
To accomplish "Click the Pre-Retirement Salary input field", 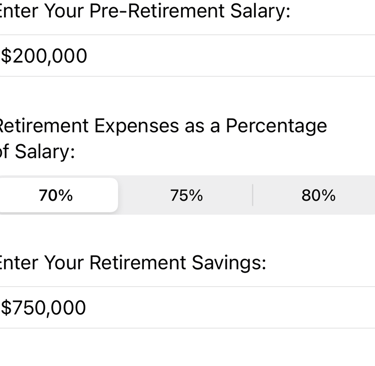I will [187, 56].
